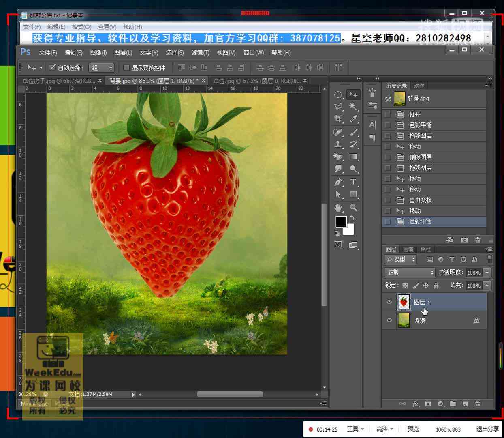Toggle lock all padlock icon
Viewport: 504px width, 438px height.
click(x=436, y=286)
